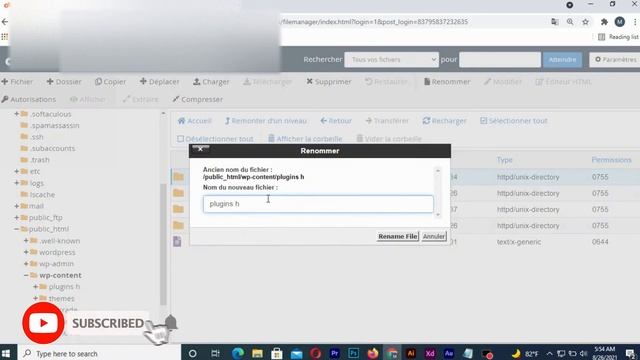Expand the wp-admin folder
Screen dimensions: 640x360
click(26, 264)
